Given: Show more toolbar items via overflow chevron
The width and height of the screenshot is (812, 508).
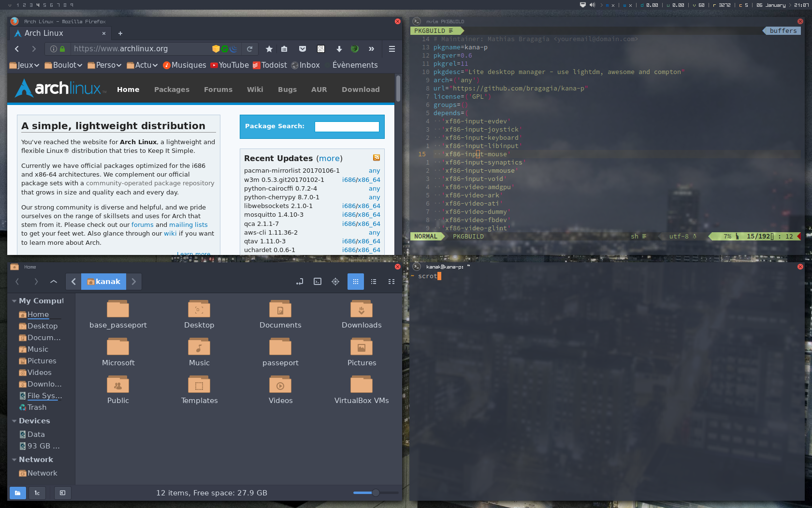Looking at the screenshot, I should click(x=371, y=49).
